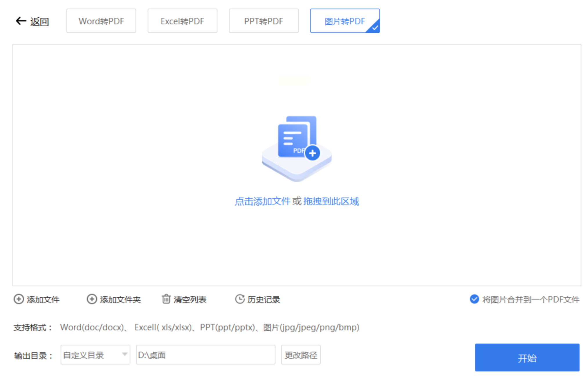The width and height of the screenshot is (588, 378).
Task: Open the 自定义目录 output directory dropdown
Action: [95, 355]
